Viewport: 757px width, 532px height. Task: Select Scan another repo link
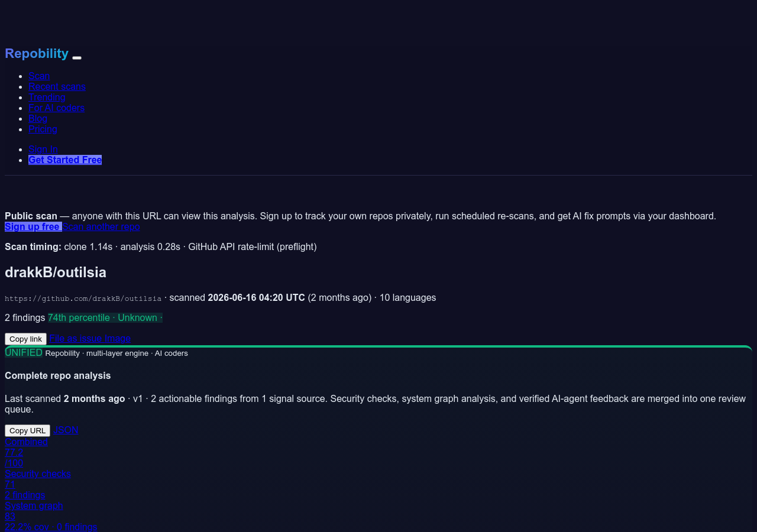point(101,226)
